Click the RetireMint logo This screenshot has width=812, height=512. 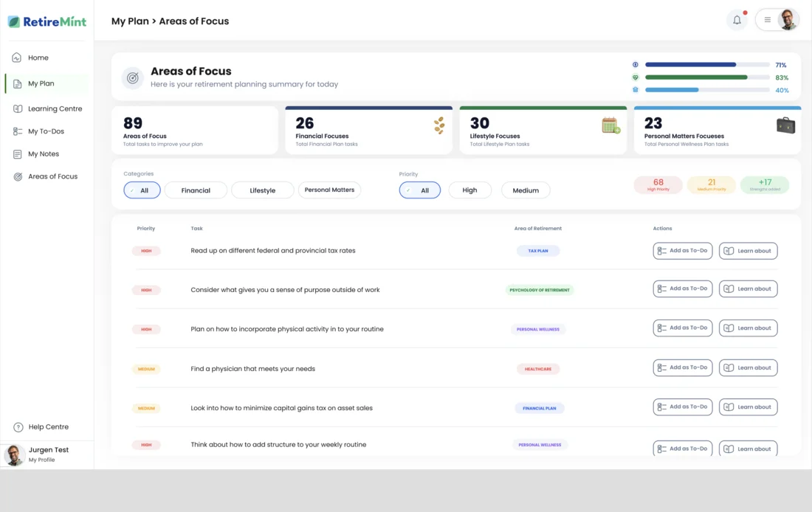coord(47,21)
